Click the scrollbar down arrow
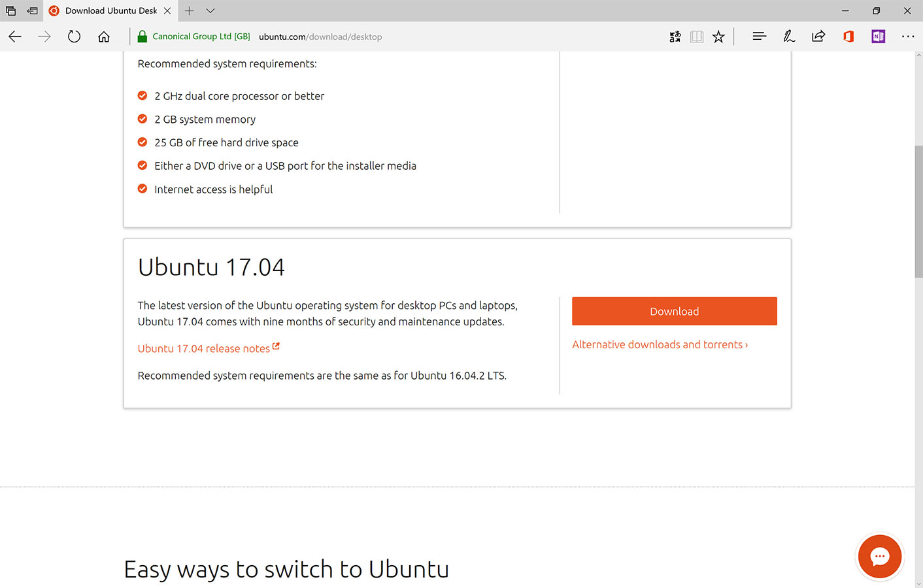This screenshot has width=923, height=588. 918,583
